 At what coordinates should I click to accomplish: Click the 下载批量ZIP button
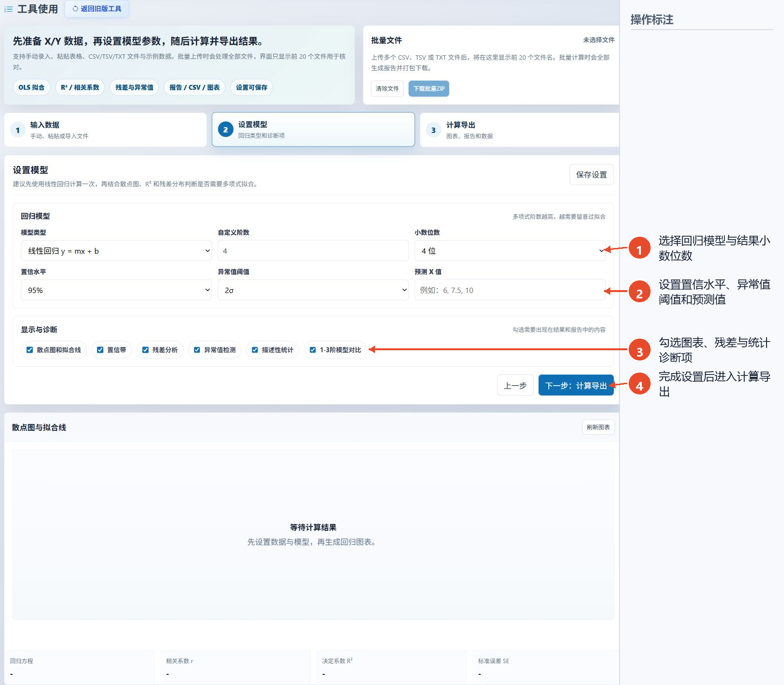coord(429,88)
